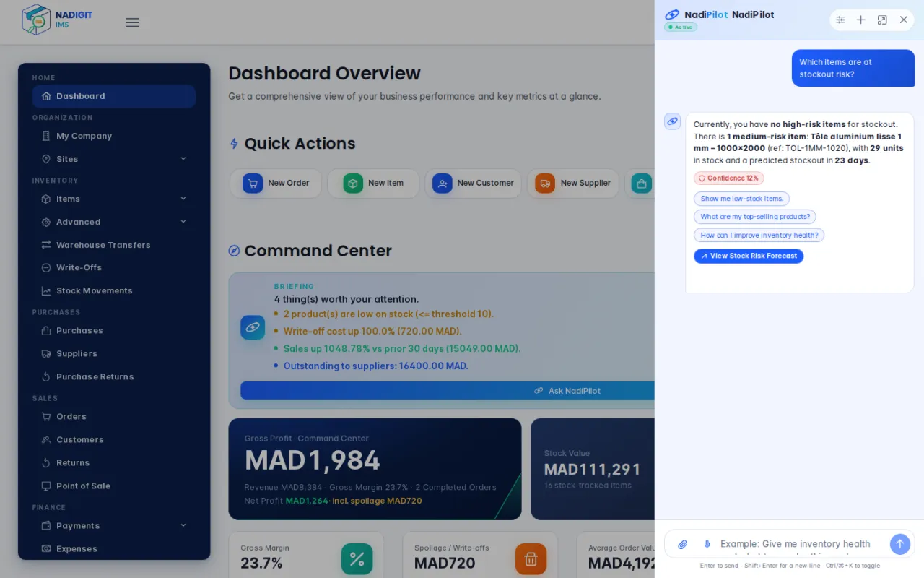This screenshot has width=924, height=578.
Task: Click the New Order cart icon
Action: (253, 184)
